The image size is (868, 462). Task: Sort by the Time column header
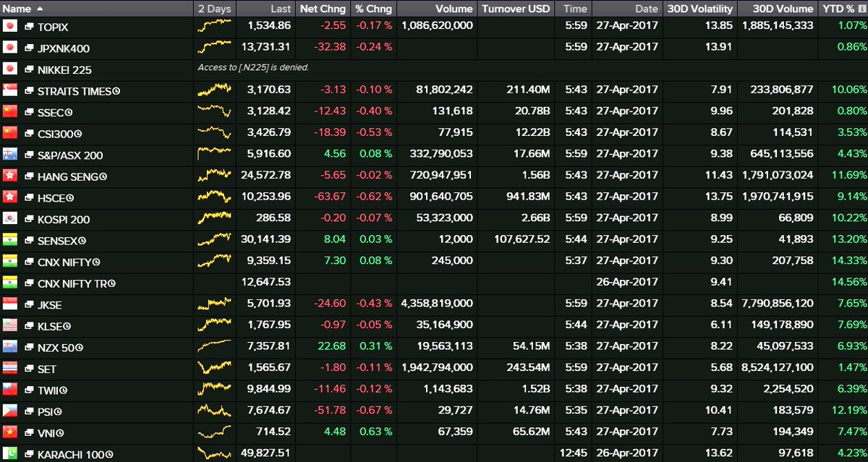[x=574, y=9]
